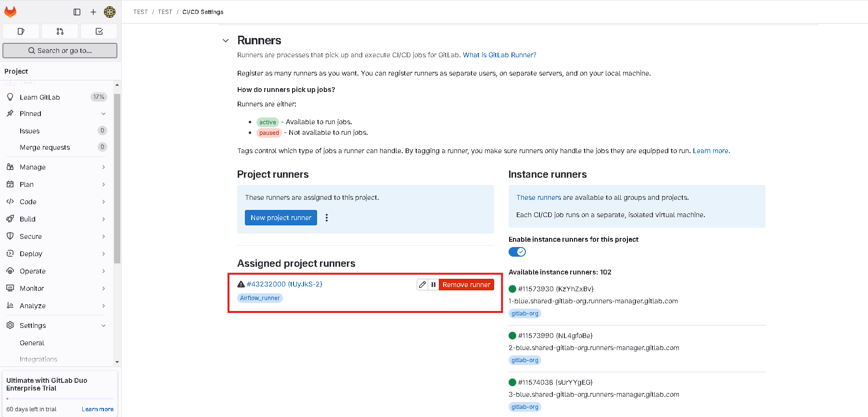Pause runner #43232000 with pause icon

[x=434, y=285]
